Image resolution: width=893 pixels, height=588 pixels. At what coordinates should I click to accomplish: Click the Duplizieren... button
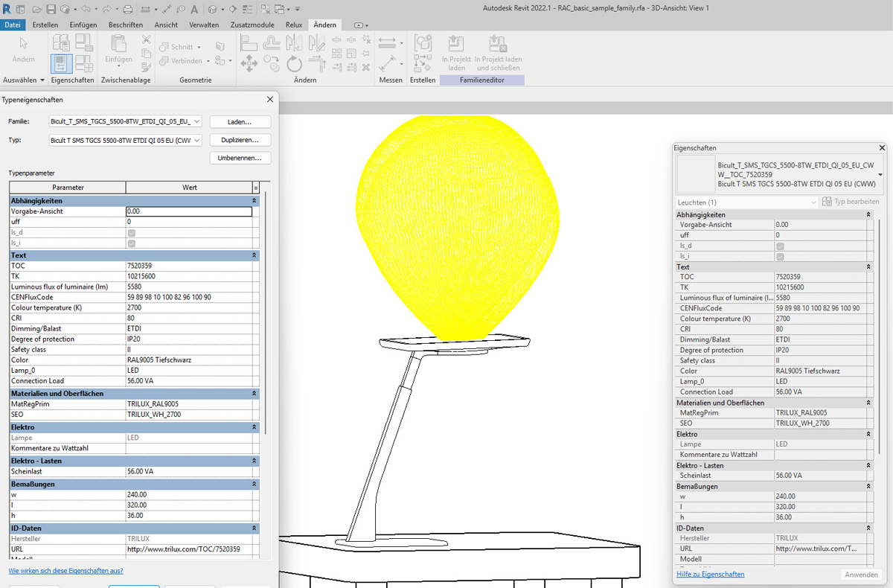point(240,140)
